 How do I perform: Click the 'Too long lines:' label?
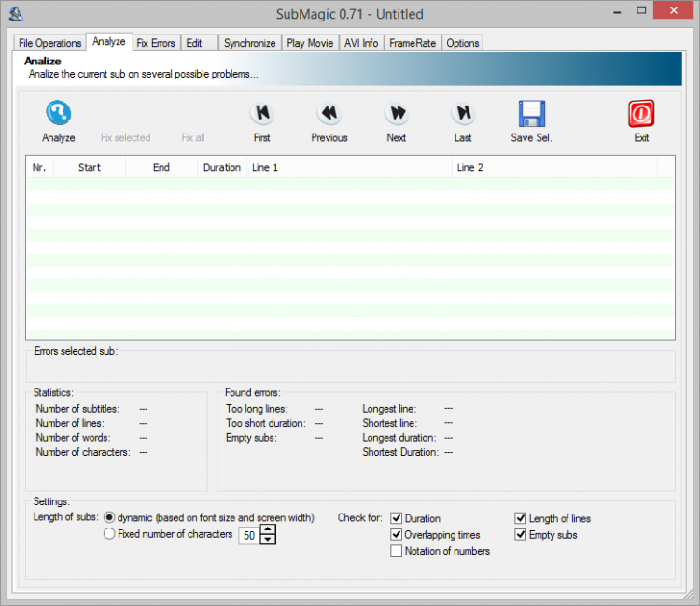click(257, 409)
